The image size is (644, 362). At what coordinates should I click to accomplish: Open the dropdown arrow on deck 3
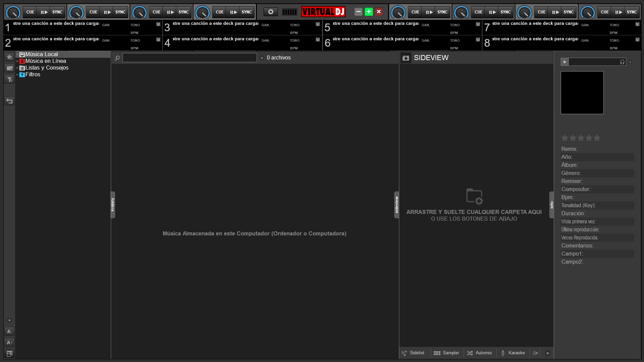[x=318, y=24]
